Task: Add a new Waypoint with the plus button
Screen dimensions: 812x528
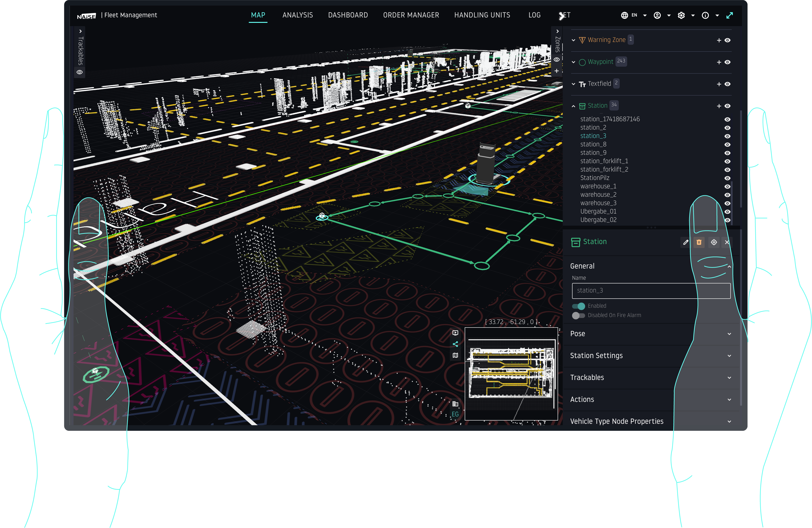Action: (718, 62)
